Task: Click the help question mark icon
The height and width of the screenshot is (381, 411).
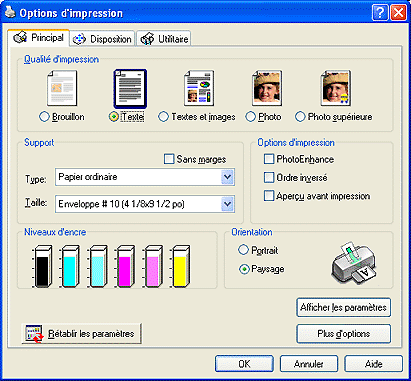Action: (x=380, y=13)
